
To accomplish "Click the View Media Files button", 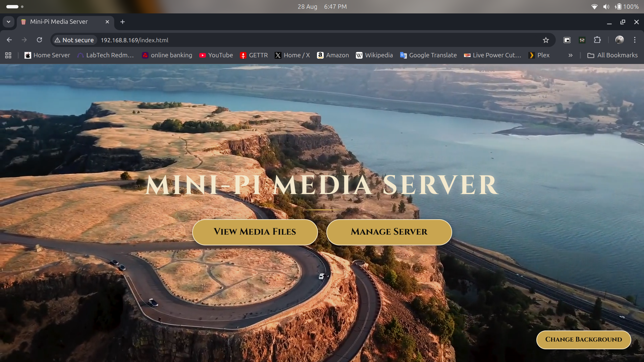I will 255,232.
